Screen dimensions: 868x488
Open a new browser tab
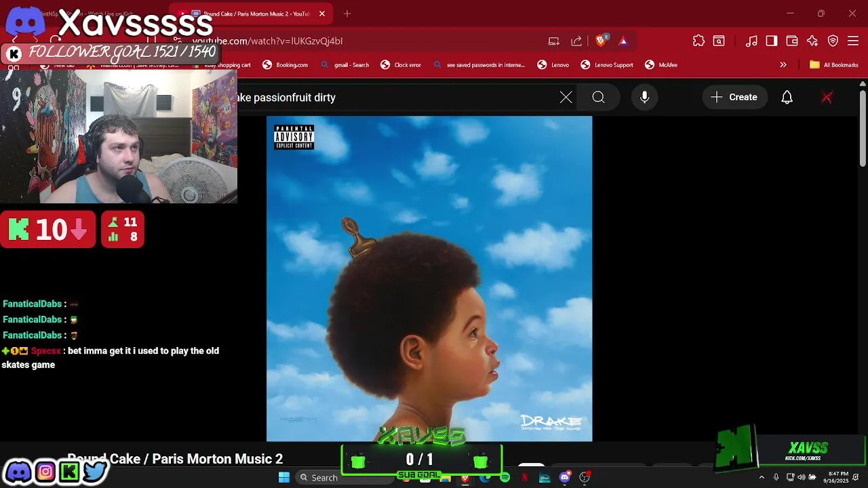click(347, 14)
